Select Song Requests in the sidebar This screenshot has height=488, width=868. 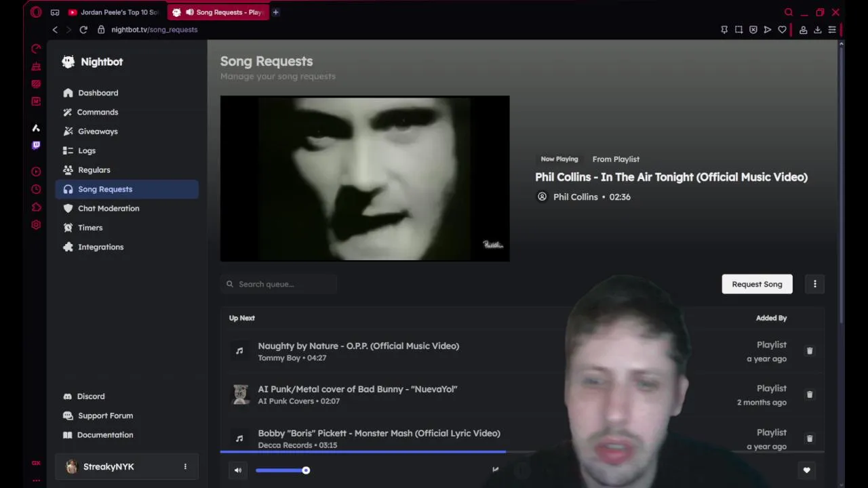coord(127,189)
